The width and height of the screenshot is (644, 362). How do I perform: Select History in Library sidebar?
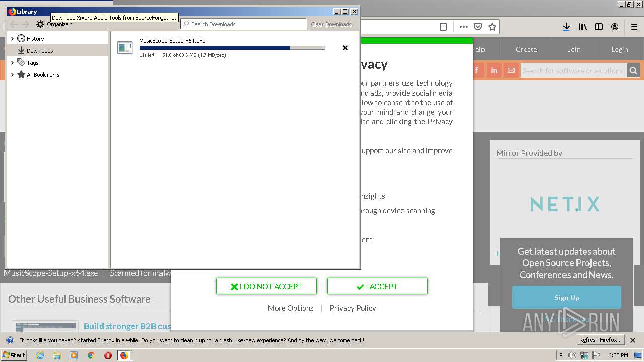[x=35, y=39]
